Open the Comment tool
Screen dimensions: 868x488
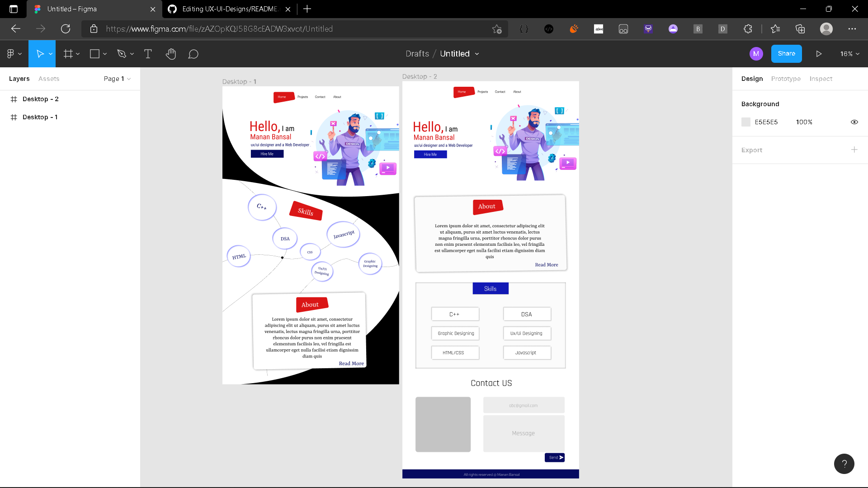(193, 53)
